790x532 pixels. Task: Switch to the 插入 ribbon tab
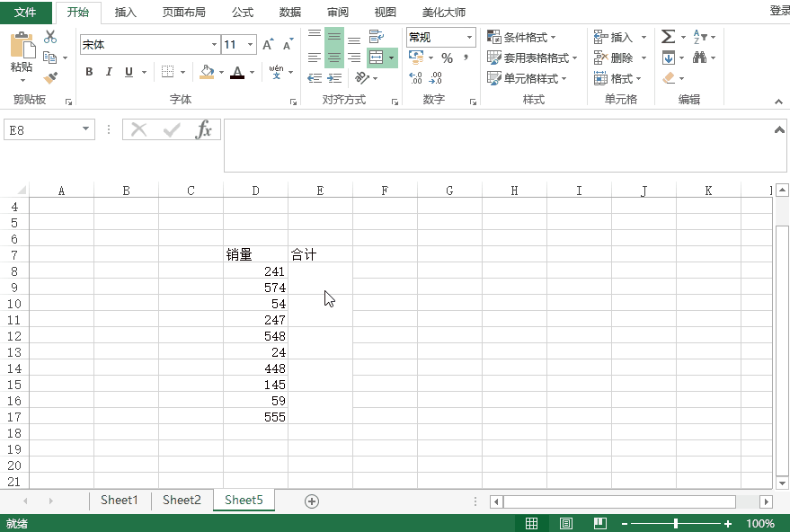point(126,12)
